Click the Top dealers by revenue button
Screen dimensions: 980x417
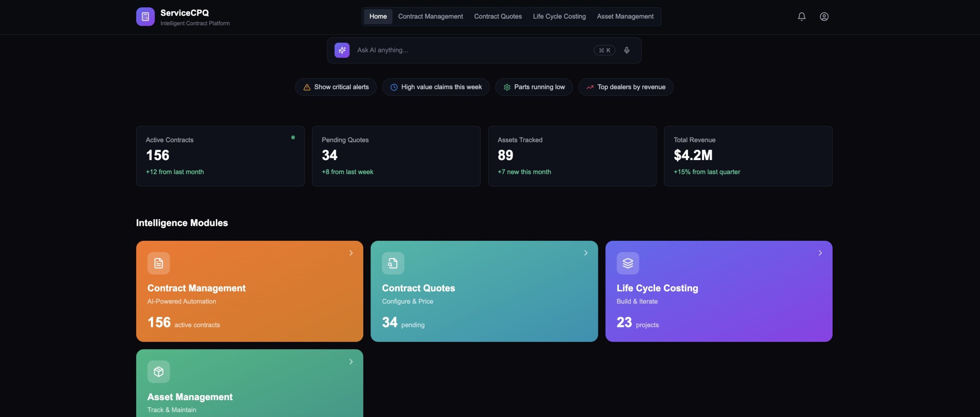pos(626,87)
